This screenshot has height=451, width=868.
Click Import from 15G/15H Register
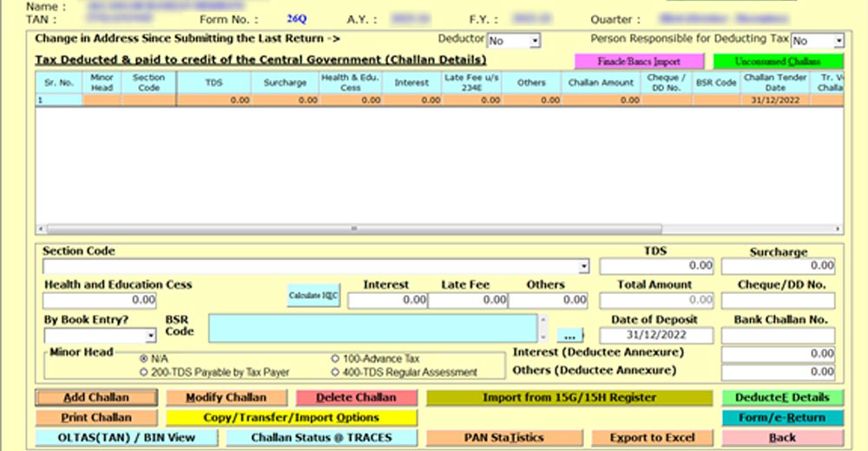point(569,398)
